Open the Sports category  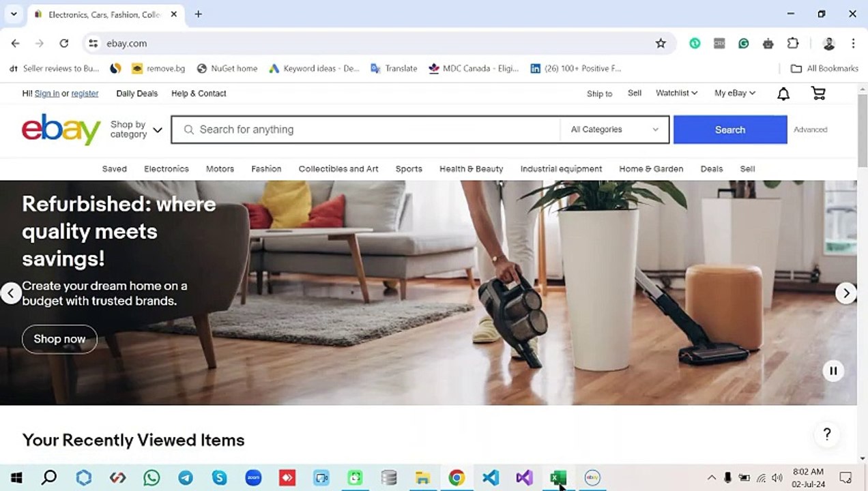(x=409, y=169)
